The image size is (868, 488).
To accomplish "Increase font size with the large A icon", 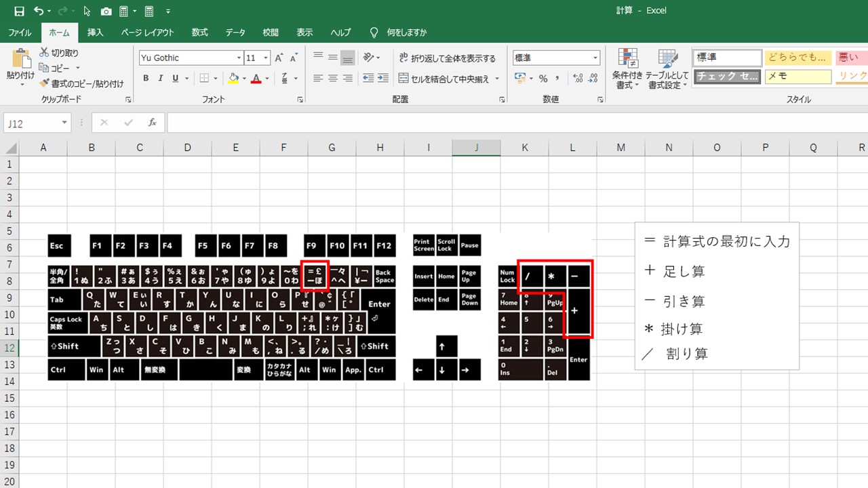I will pos(279,58).
